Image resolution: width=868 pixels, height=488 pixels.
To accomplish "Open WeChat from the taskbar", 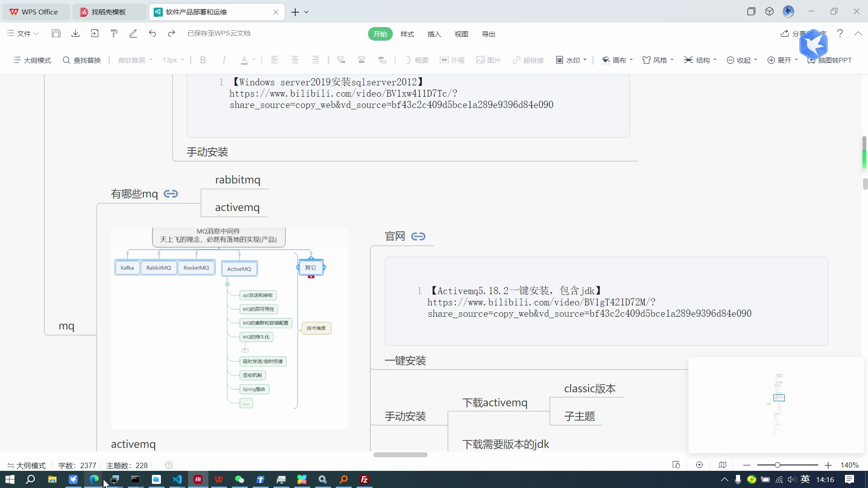I will point(240,479).
